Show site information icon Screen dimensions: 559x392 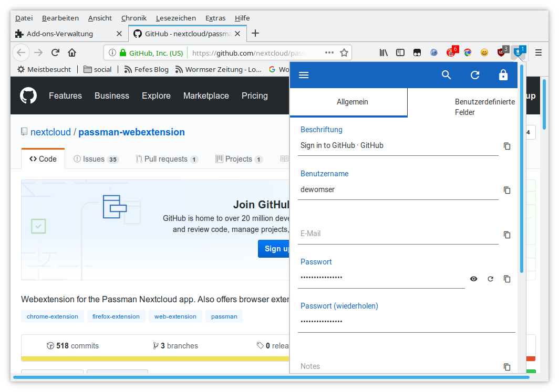coord(112,52)
